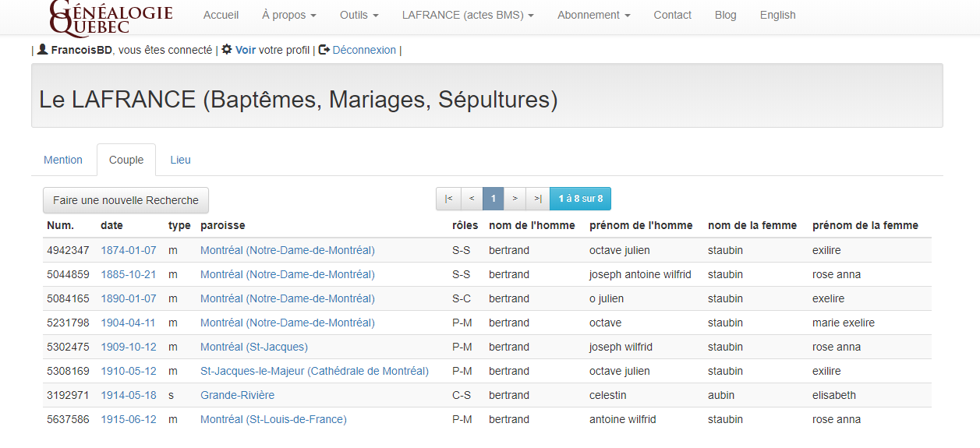Click record number 3192971

click(68, 395)
